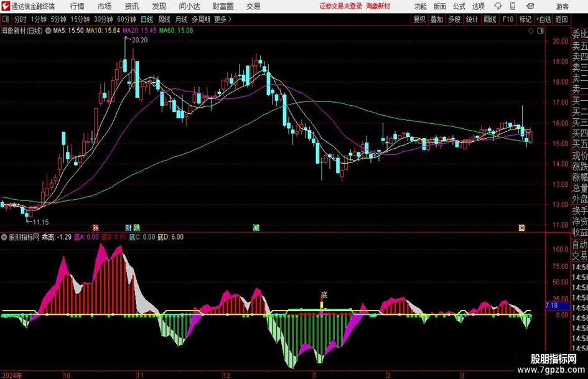Click the 11.15 low price label
This screenshot has height=379, width=588.
40,222
